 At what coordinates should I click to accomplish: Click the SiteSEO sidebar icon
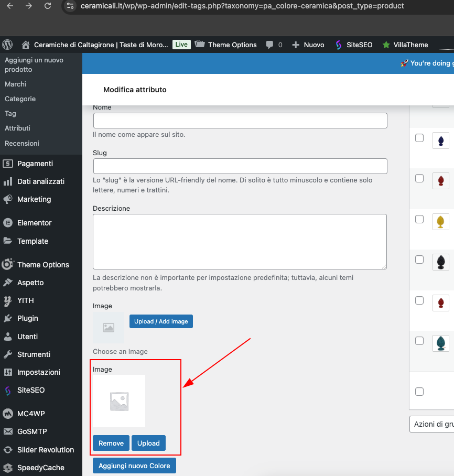pos(8,391)
